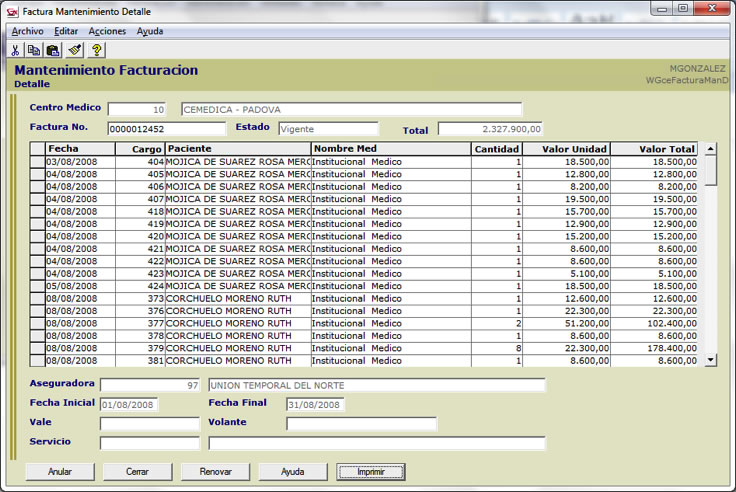Select row selector for cargo 404
This screenshot has width=736, height=492.
click(x=37, y=162)
